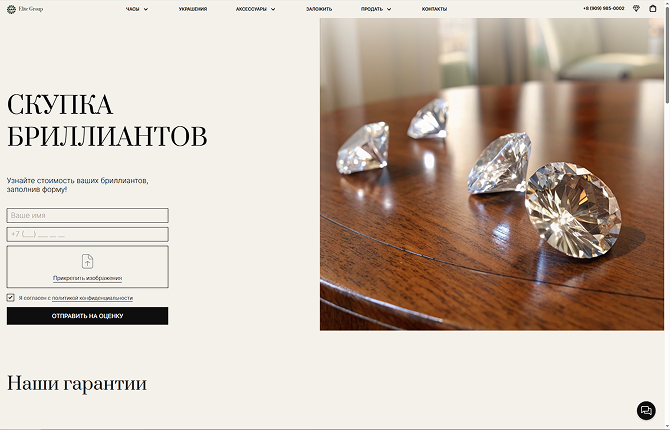Click the vertical page scrollbar thumb
This screenshot has height=430, width=670.
pos(667,53)
